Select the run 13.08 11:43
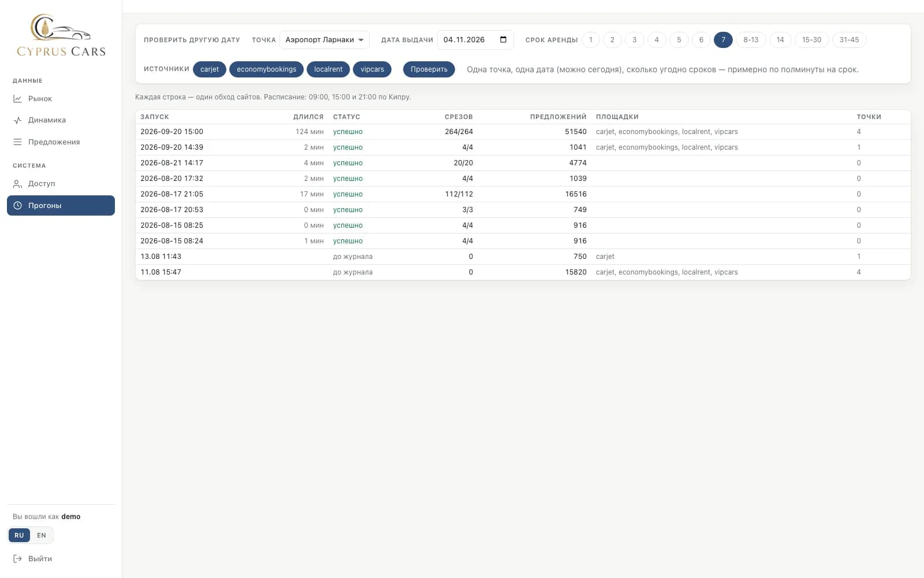Screen dimensions: 924x578 [523, 257]
